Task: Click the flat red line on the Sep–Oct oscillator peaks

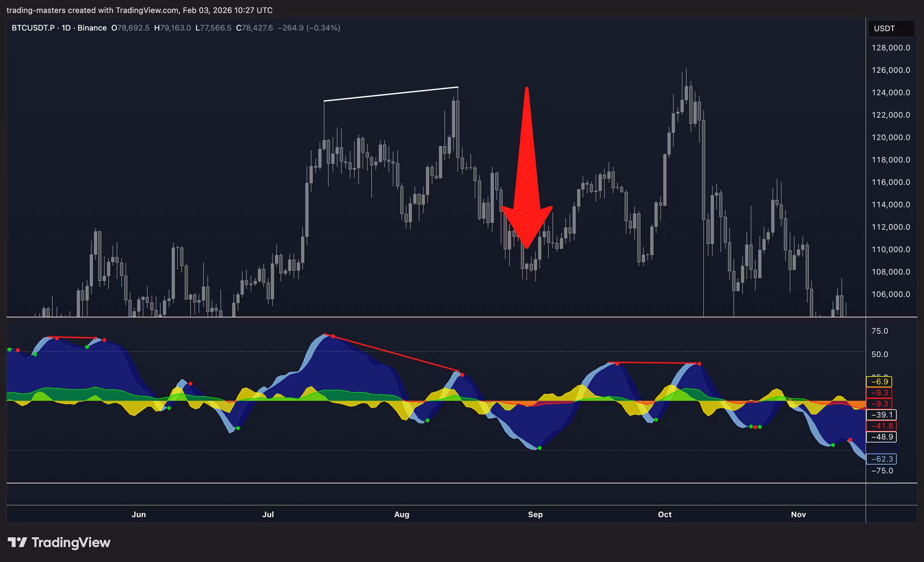Action: point(653,363)
